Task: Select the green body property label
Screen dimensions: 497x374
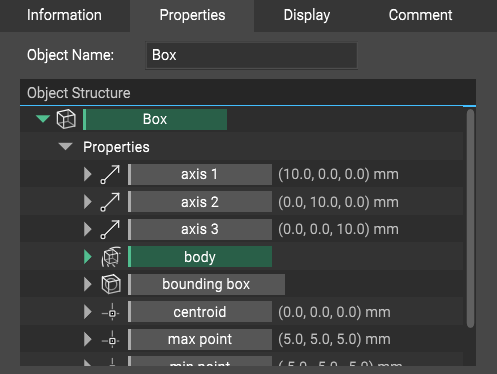Action: pyautogui.click(x=200, y=257)
